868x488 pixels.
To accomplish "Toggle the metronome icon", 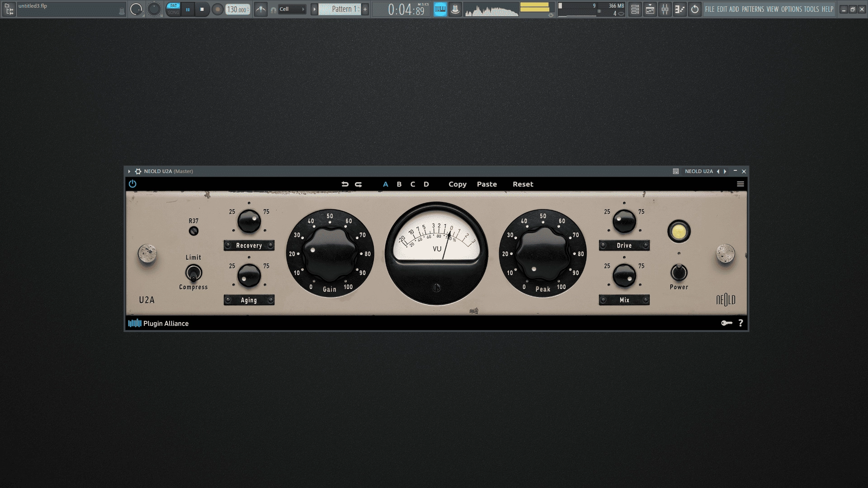I will click(x=261, y=9).
